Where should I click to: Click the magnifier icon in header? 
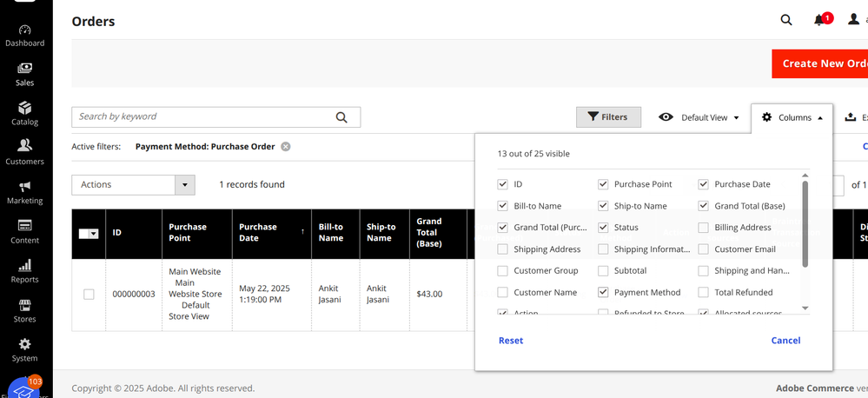(x=786, y=20)
